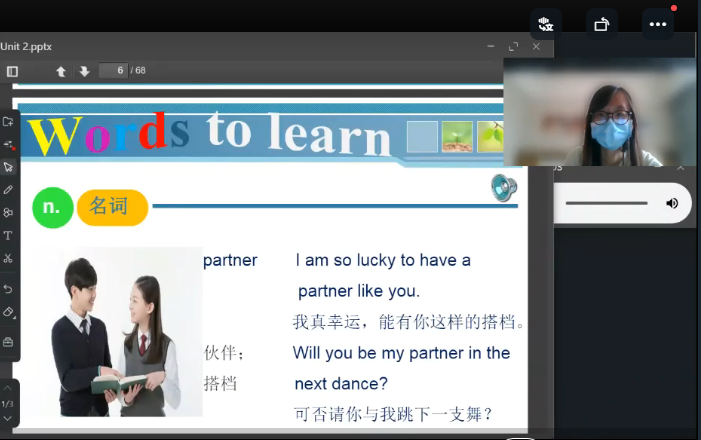Play the audio speaker icon on slide

pyautogui.click(x=503, y=187)
